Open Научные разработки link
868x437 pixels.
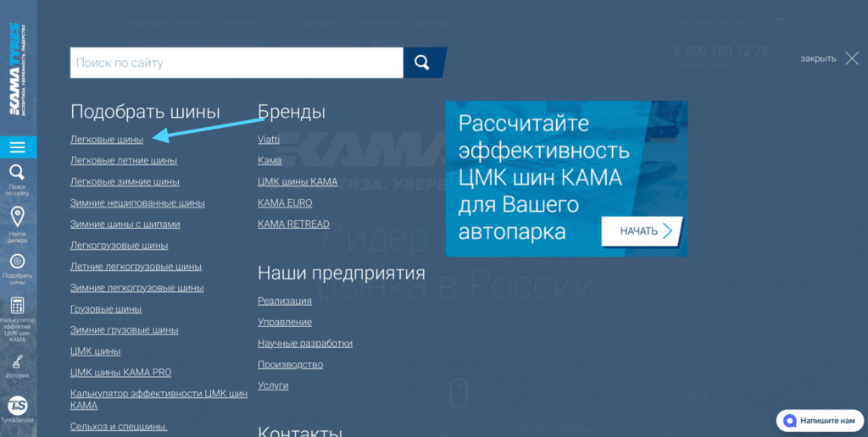305,343
